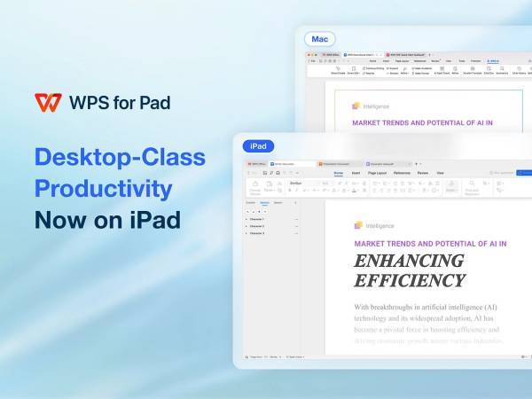532x399 pixels.
Task: Click the print icon in iPad quick-access toolbar
Action: pyautogui.click(x=278, y=173)
